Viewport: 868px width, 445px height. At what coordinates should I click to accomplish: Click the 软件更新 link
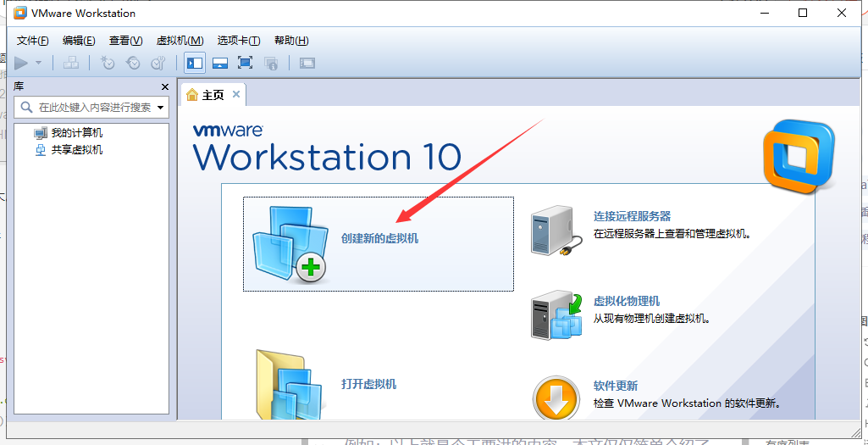[x=616, y=386]
